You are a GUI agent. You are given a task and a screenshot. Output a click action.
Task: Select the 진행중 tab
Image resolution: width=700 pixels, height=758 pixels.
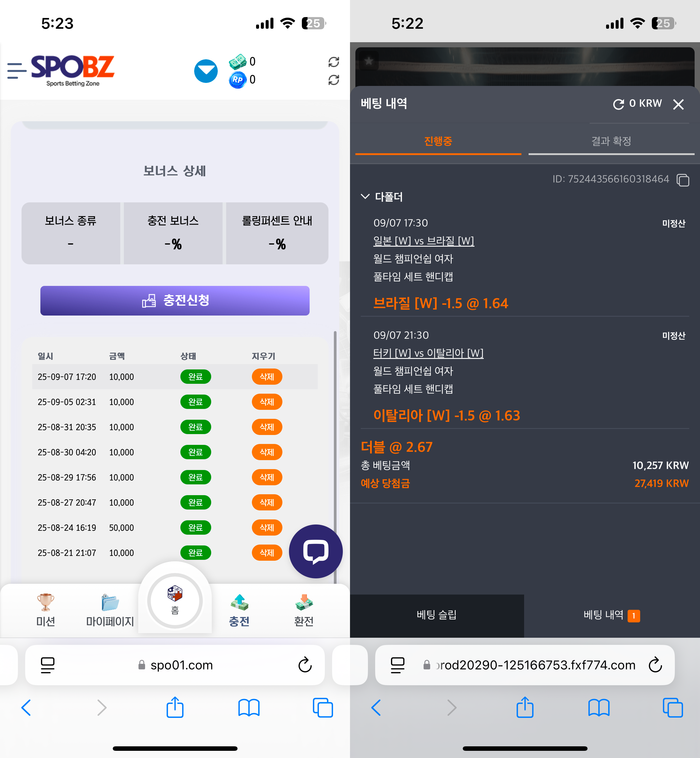click(438, 141)
